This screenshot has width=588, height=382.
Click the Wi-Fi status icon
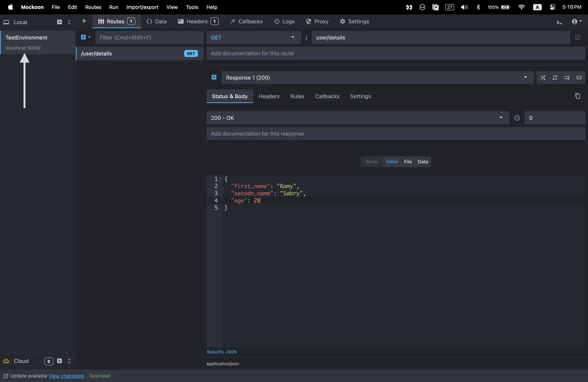point(521,7)
